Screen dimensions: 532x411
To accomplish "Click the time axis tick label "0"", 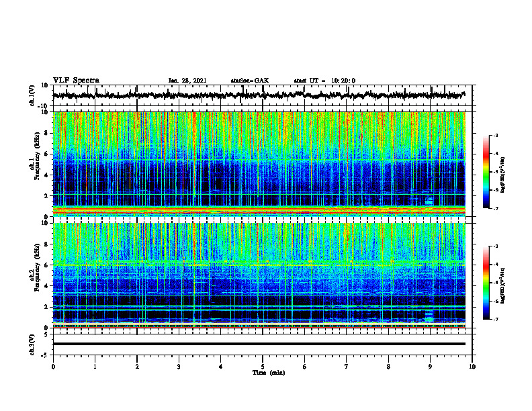I will 53,367.
